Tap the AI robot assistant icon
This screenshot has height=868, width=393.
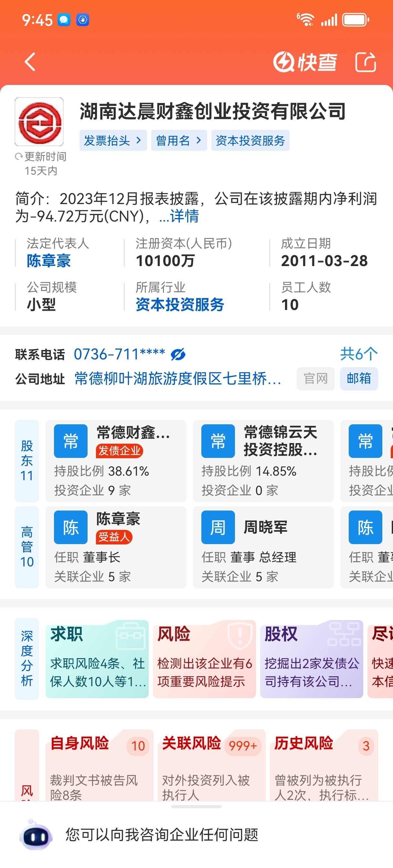[36, 835]
